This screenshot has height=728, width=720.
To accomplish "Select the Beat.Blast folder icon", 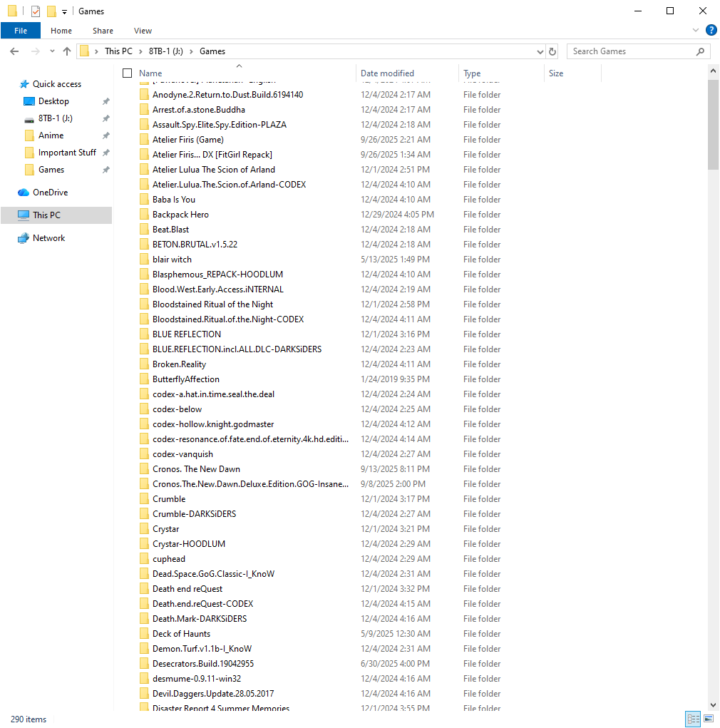I will click(x=145, y=230).
